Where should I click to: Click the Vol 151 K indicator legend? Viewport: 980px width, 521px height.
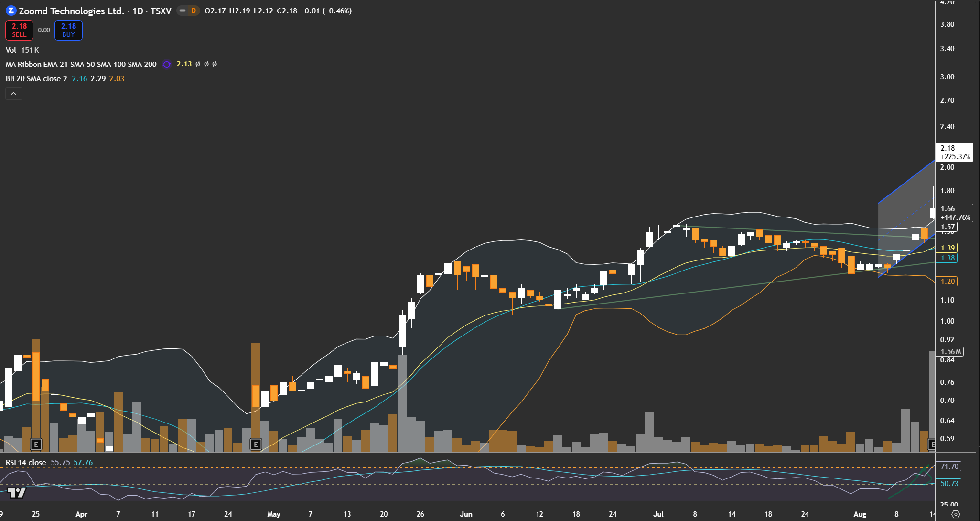(x=22, y=50)
